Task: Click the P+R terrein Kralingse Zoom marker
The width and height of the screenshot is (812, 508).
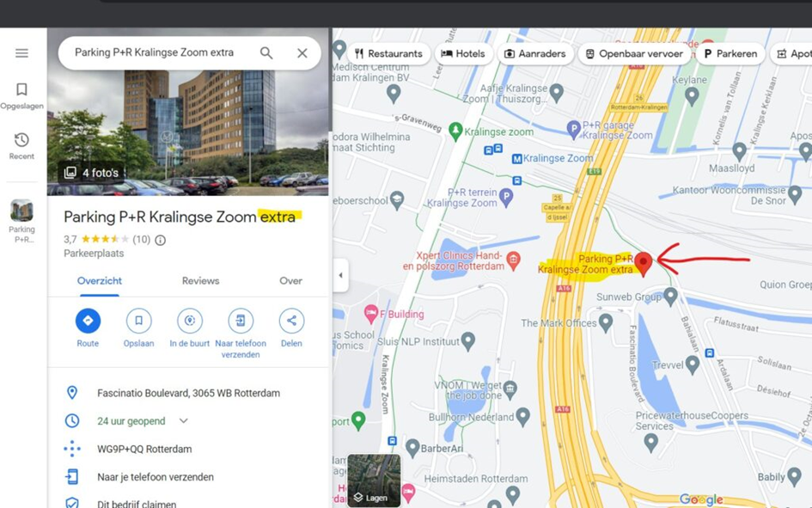Action: point(506,197)
